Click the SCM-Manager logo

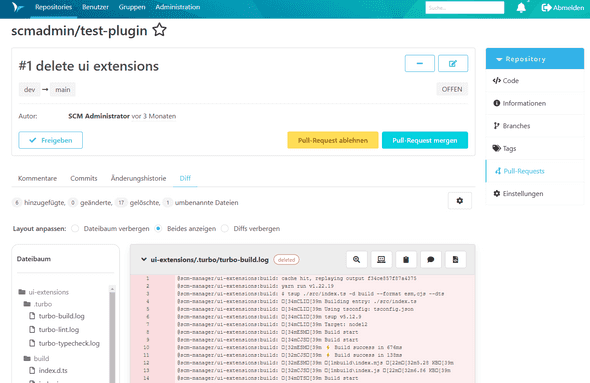tap(17, 7)
